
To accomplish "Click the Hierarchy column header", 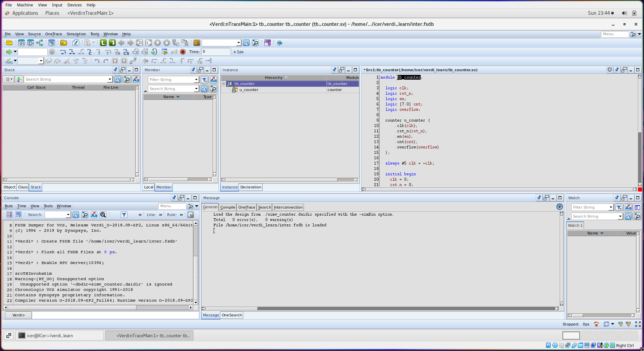I will [x=274, y=78].
